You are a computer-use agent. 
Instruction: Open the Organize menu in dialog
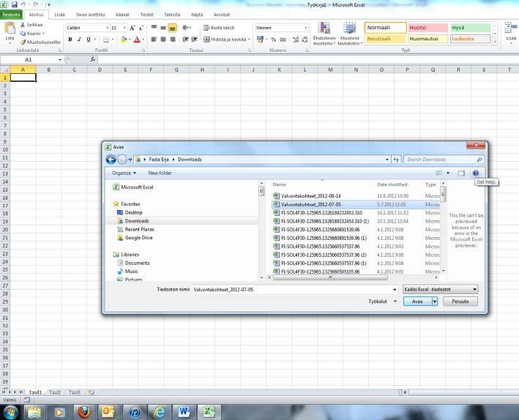124,173
